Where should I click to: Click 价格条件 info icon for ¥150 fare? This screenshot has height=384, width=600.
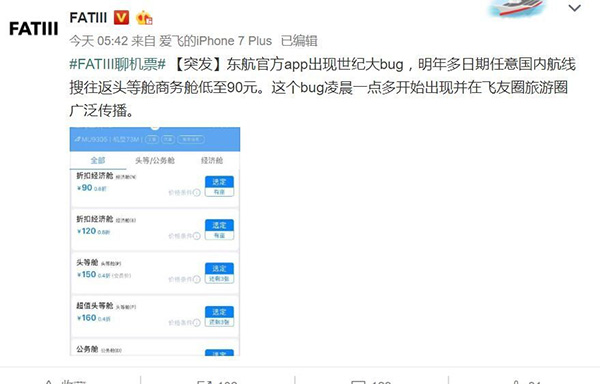[x=197, y=279]
